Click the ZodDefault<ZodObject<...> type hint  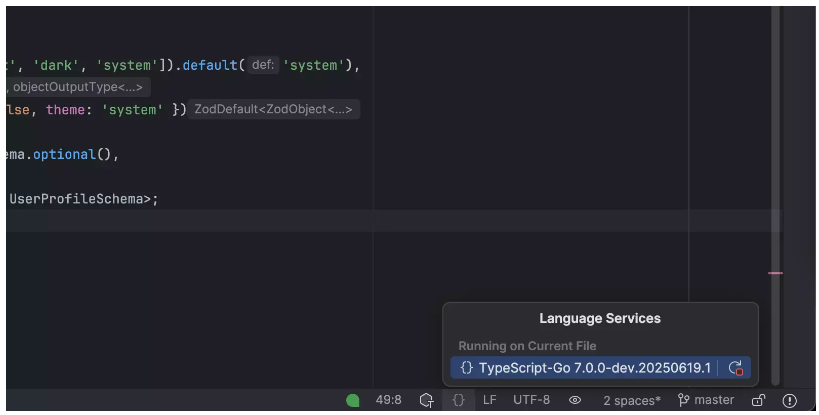(x=274, y=109)
